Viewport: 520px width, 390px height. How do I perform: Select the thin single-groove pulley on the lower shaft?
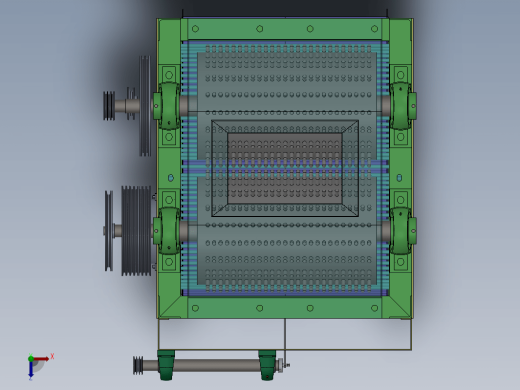[x=109, y=231]
